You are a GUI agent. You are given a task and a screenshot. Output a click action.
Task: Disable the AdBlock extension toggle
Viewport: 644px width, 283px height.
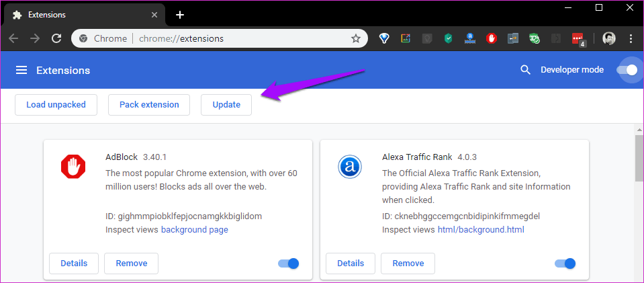[x=288, y=264]
